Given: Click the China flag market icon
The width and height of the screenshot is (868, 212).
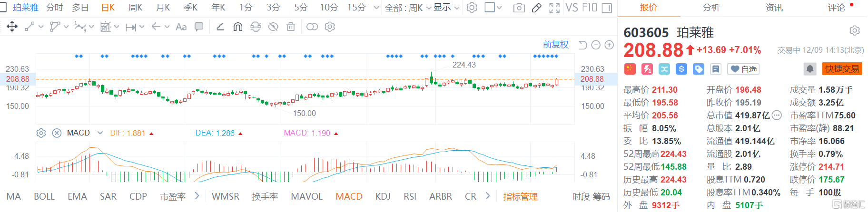Looking at the screenshot, I should pyautogui.click(x=630, y=69).
